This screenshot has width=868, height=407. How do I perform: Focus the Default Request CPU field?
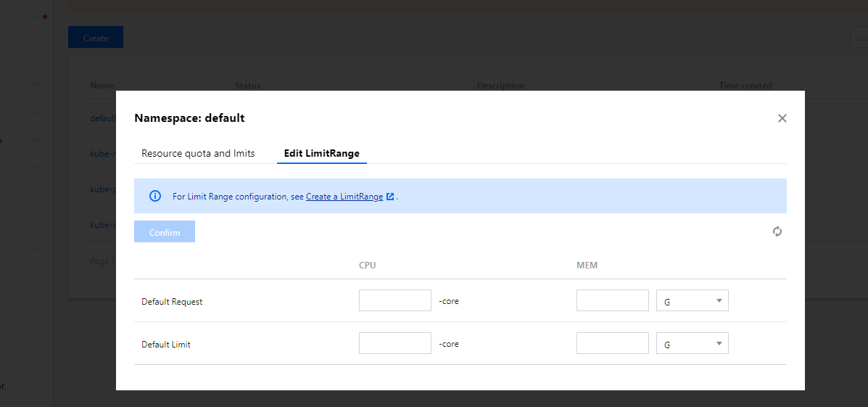(x=394, y=301)
